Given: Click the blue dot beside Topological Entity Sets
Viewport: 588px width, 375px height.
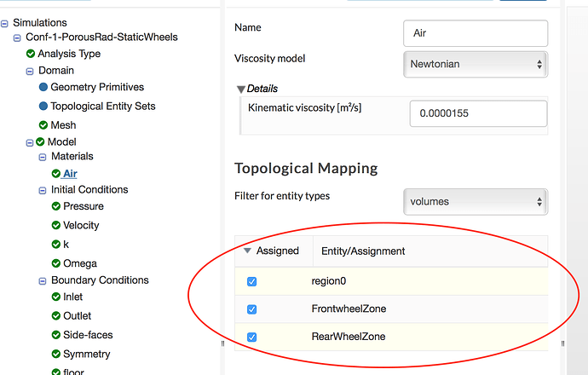Looking at the screenshot, I should pyautogui.click(x=43, y=107).
